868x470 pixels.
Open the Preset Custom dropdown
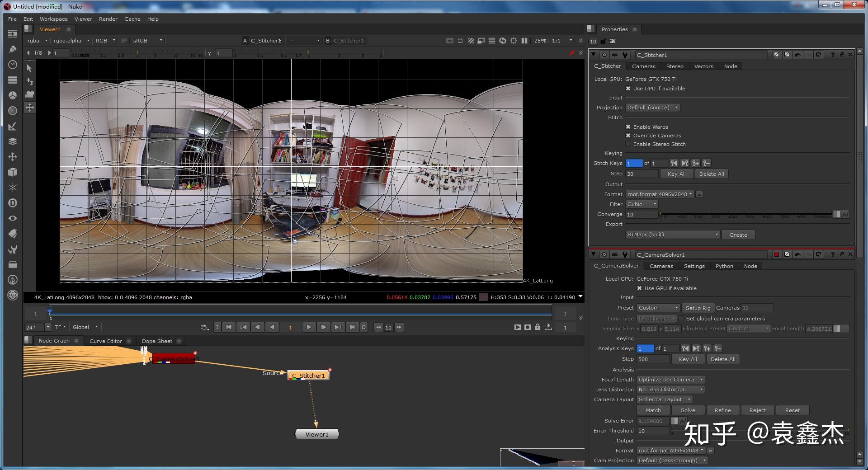[658, 308]
